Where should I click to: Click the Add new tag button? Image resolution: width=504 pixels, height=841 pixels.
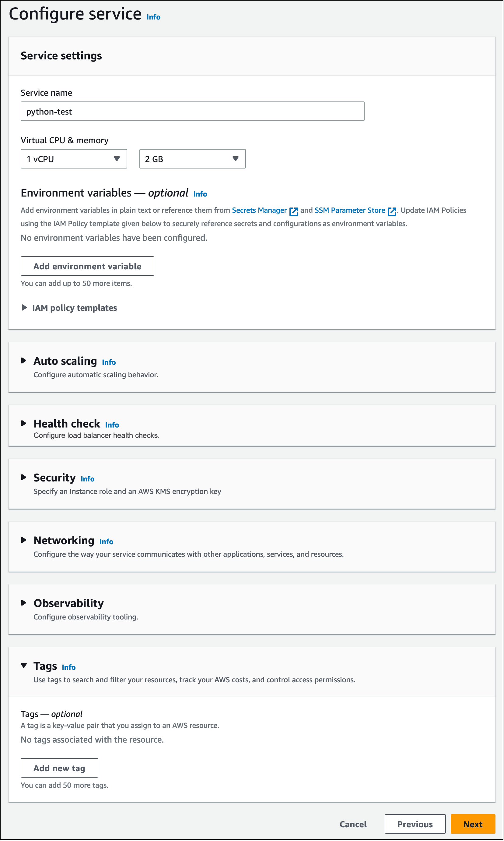pyautogui.click(x=59, y=768)
